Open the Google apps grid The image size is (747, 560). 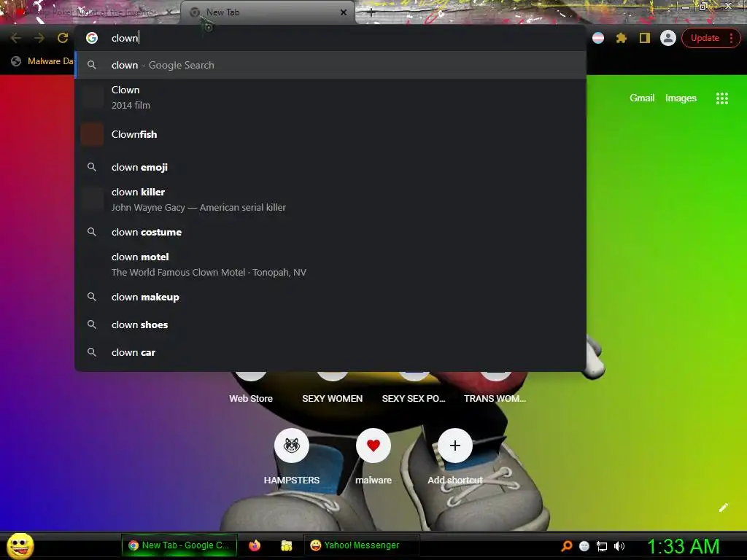(x=721, y=98)
